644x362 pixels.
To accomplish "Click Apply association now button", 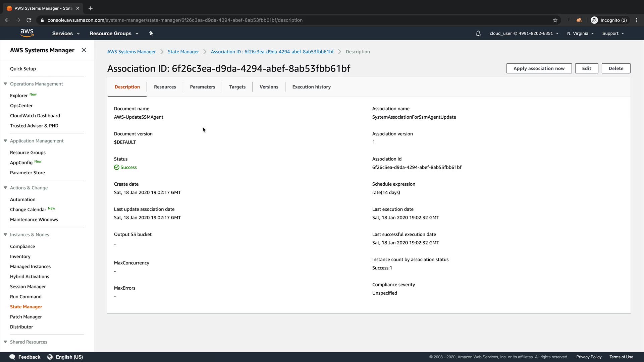I will 539,68.
